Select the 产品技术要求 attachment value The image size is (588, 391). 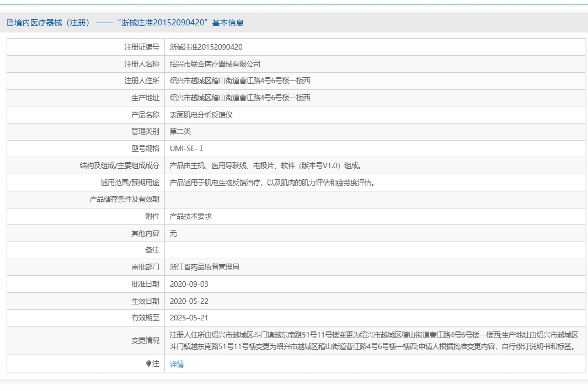click(x=190, y=217)
